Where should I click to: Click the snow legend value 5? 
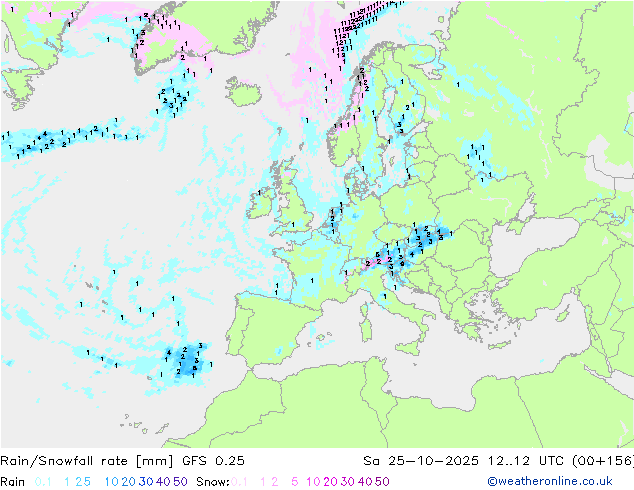[x=295, y=482]
